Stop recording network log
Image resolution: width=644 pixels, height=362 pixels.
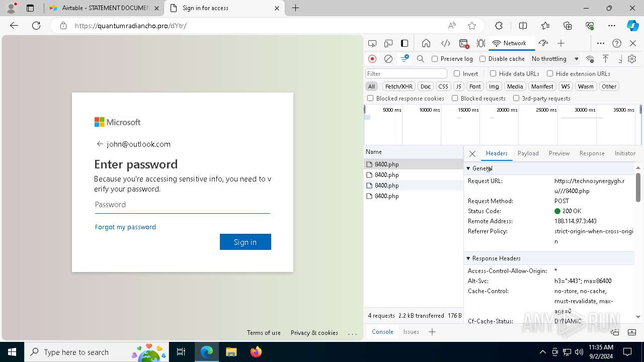(372, 59)
